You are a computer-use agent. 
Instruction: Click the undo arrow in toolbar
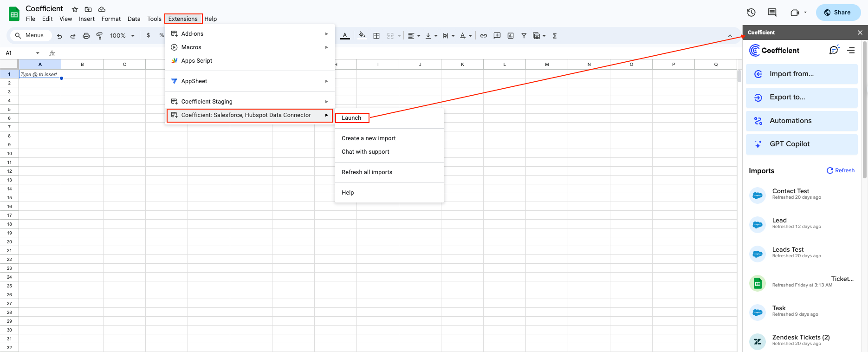[x=59, y=36]
